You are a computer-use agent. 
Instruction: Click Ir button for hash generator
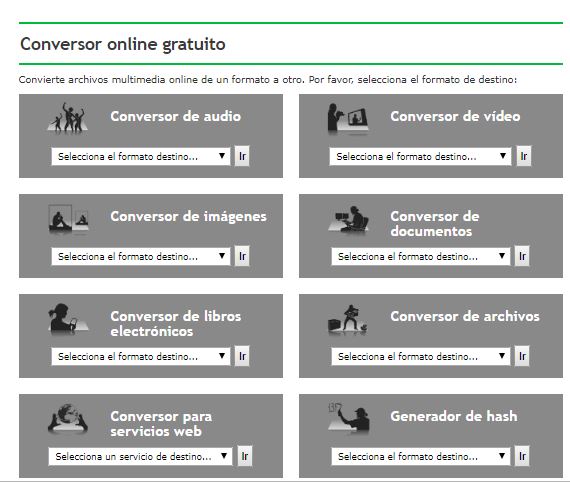pos(522,456)
